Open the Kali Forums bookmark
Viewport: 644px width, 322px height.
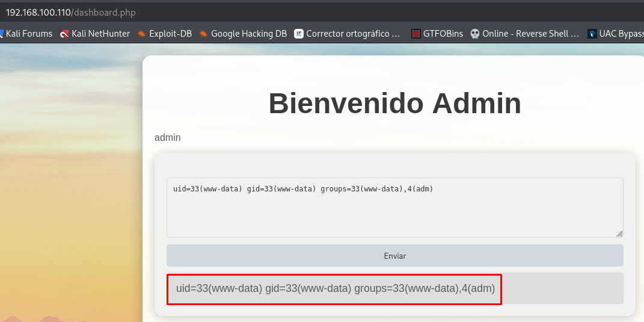pos(29,34)
